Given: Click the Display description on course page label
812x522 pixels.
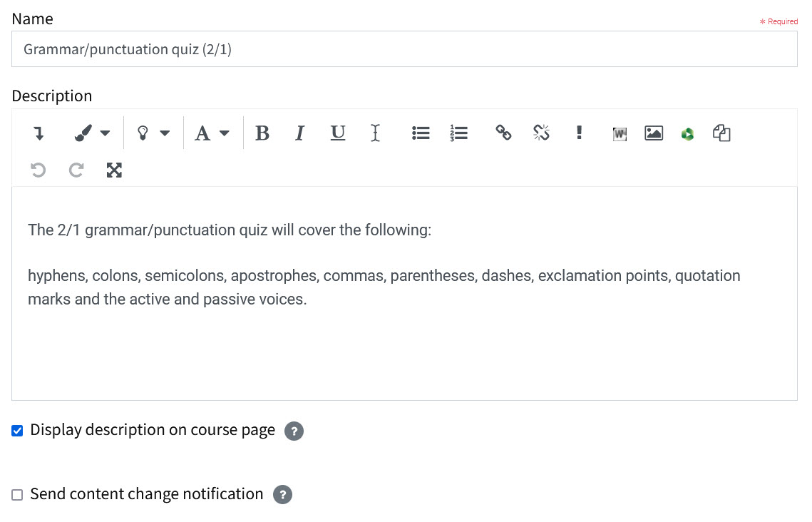Looking at the screenshot, I should 153,430.
